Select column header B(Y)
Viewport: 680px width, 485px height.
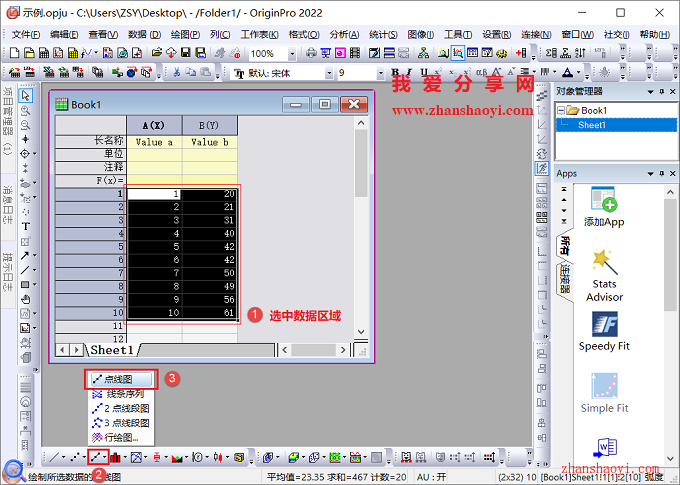coord(209,125)
